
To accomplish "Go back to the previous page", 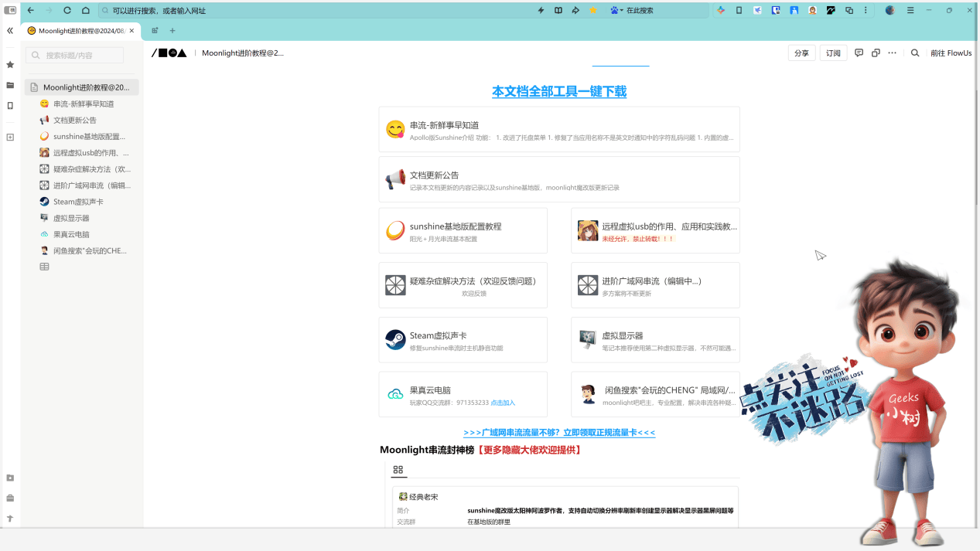I will click(x=31, y=11).
